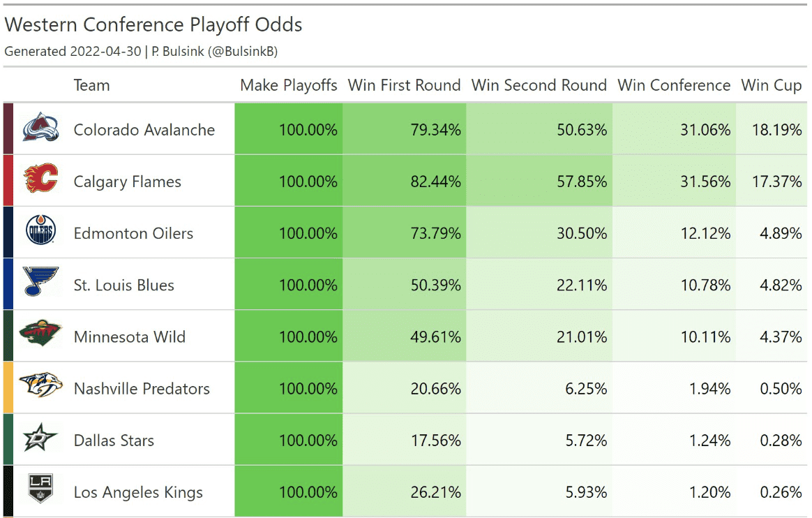
Task: Click the Win Second Round header
Action: click(539, 85)
